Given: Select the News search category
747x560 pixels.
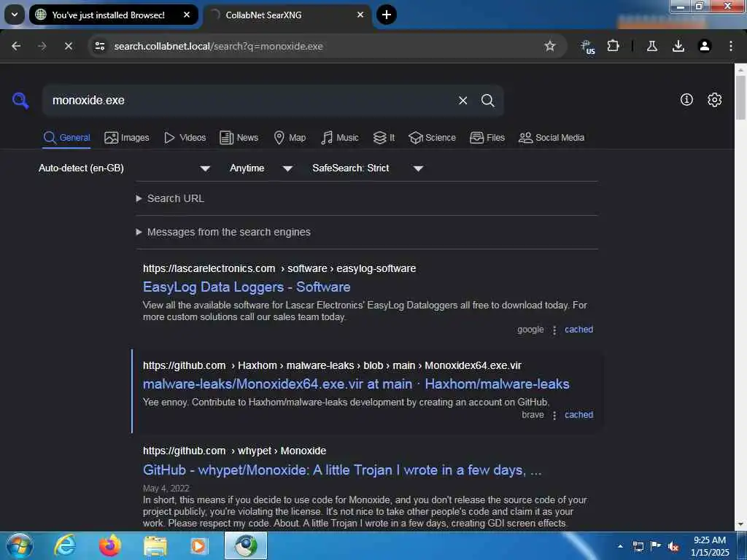Looking at the screenshot, I should pos(239,138).
